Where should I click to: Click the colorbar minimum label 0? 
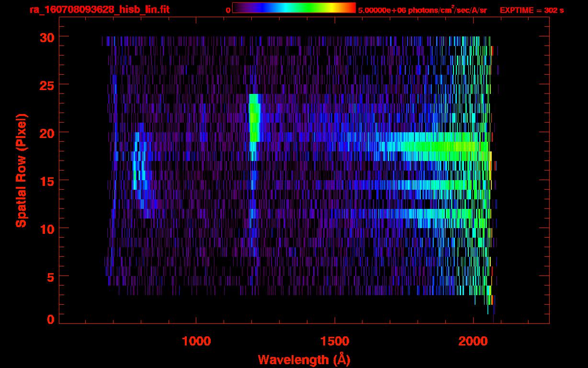[228, 10]
